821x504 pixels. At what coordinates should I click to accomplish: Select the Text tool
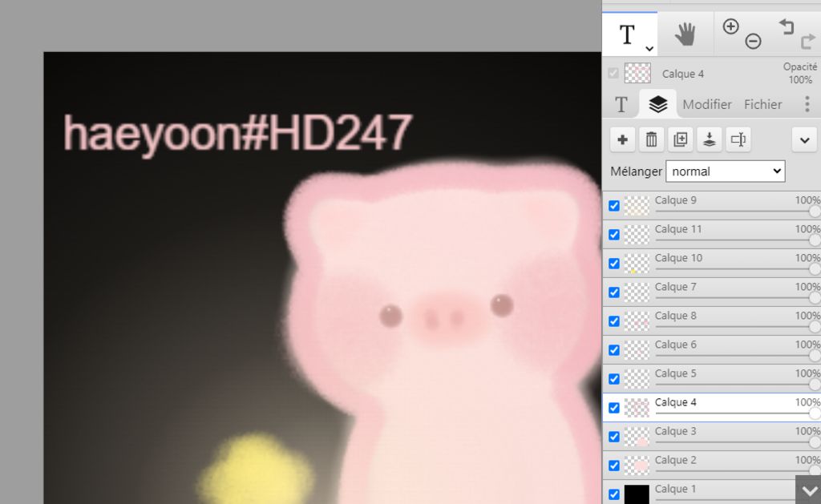point(627,34)
